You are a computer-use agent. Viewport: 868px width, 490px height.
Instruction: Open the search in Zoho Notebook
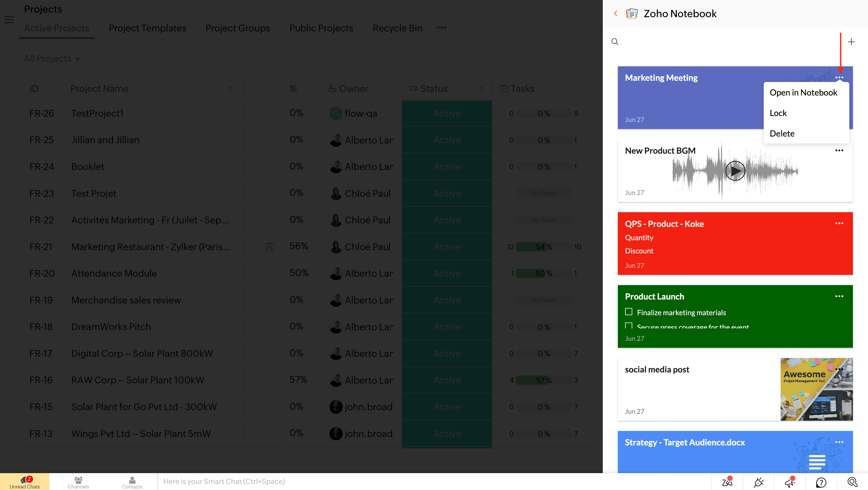[x=615, y=42]
